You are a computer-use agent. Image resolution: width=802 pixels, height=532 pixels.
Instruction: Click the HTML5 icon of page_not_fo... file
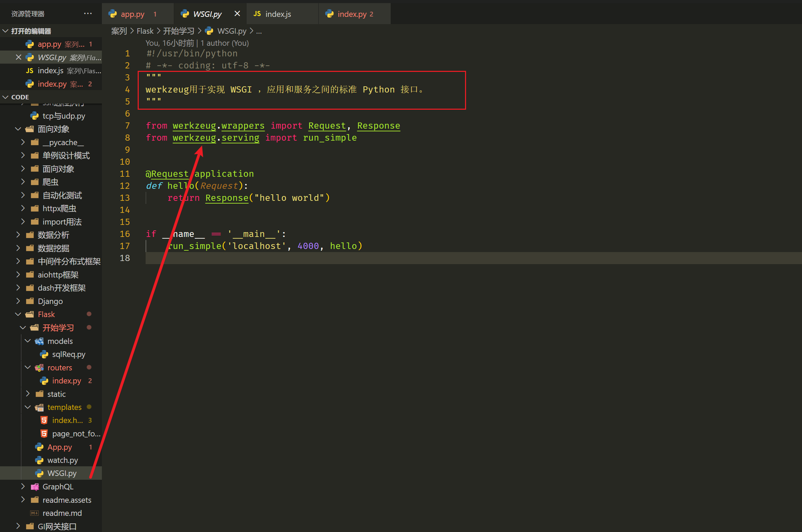coord(44,434)
